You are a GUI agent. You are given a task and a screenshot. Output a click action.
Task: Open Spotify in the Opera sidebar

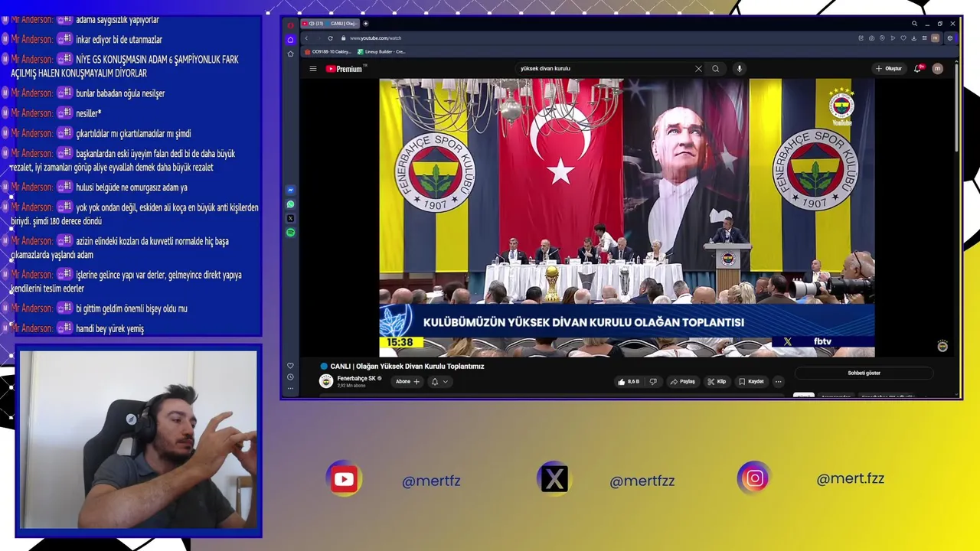click(x=290, y=232)
